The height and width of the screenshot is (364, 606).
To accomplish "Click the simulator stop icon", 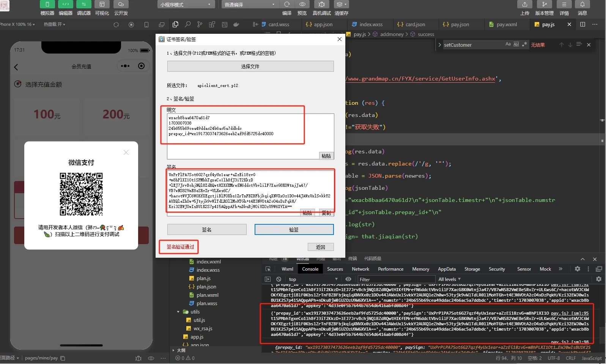I will coord(131,25).
